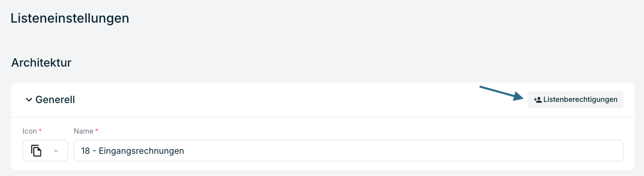The width and height of the screenshot is (644, 176).
Task: Click the "18 - Eingangsrechnungen" text
Action: (x=133, y=151)
